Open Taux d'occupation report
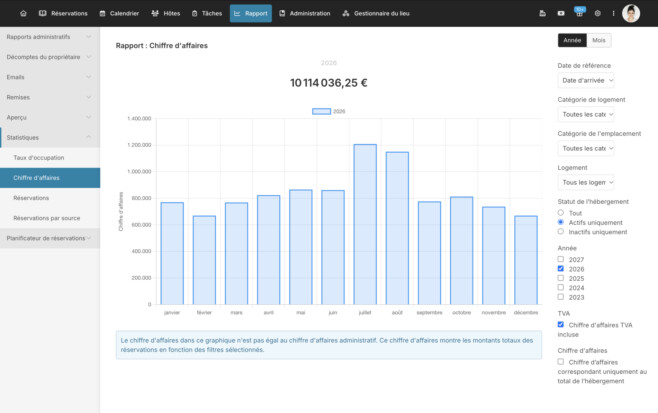658x413 pixels. [50, 158]
